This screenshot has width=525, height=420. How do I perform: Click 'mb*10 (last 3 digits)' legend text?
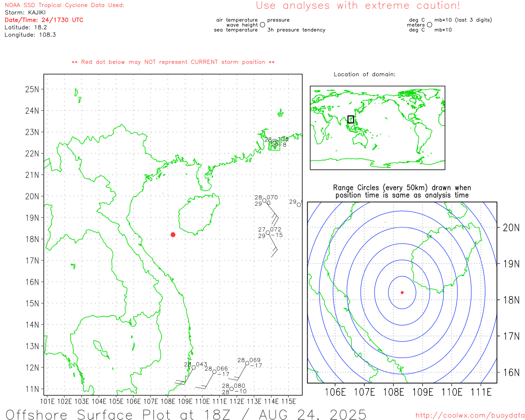463,20
